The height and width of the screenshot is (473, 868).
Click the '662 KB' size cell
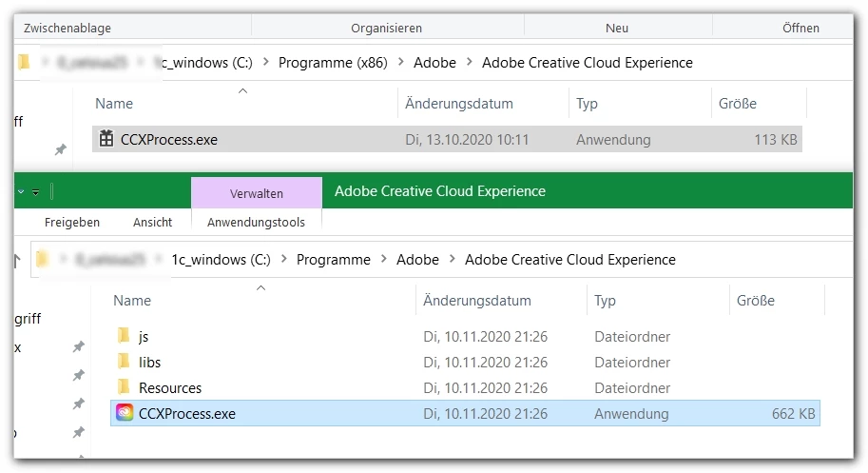793,414
